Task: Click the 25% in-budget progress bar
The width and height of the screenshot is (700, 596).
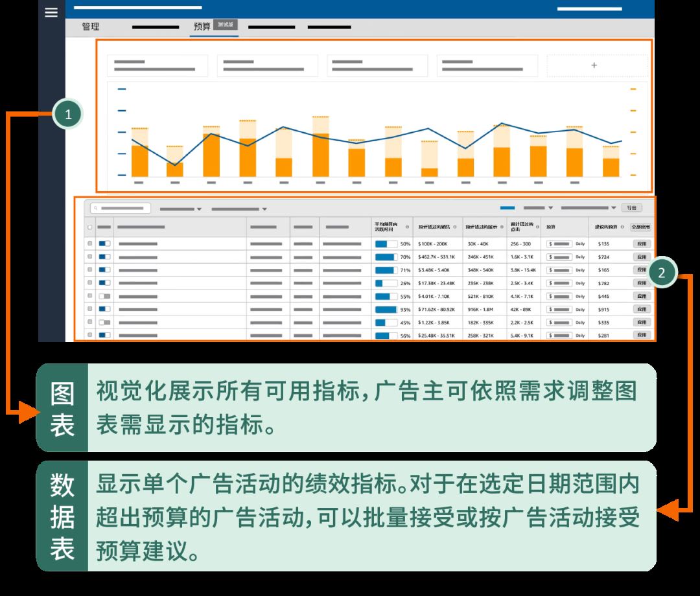Action: tap(386, 283)
